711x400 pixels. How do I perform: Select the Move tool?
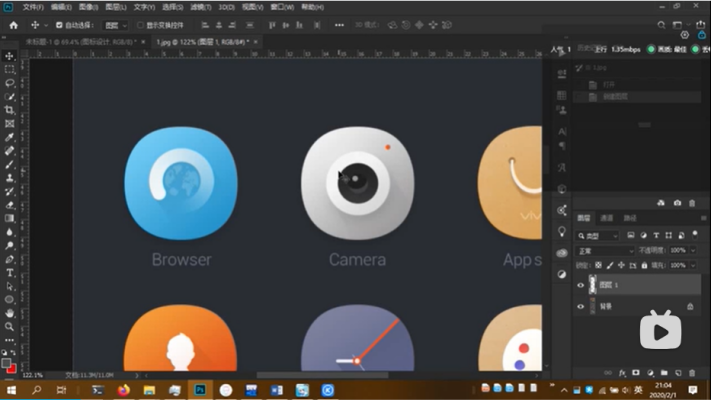point(9,56)
